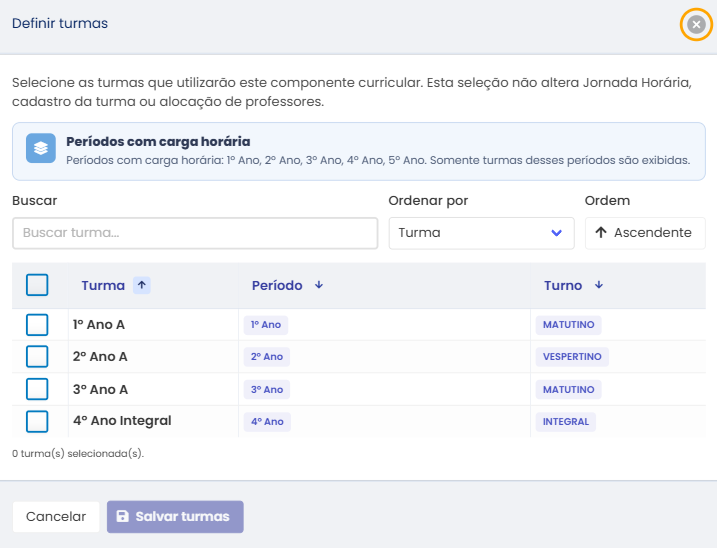
Task: Check the box for 1º Ano A
Action: click(37, 325)
